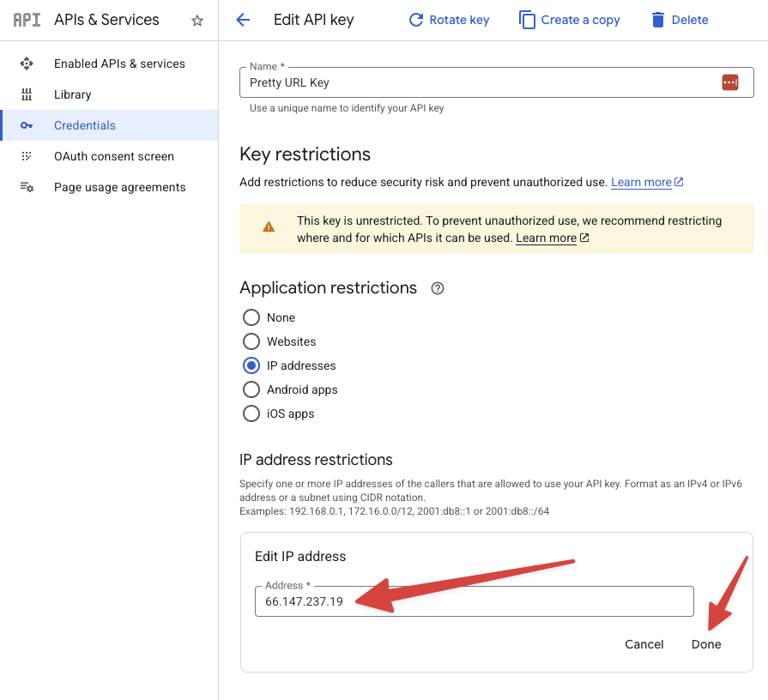Delete this API key
The width and height of the screenshot is (768, 700).
(x=680, y=20)
